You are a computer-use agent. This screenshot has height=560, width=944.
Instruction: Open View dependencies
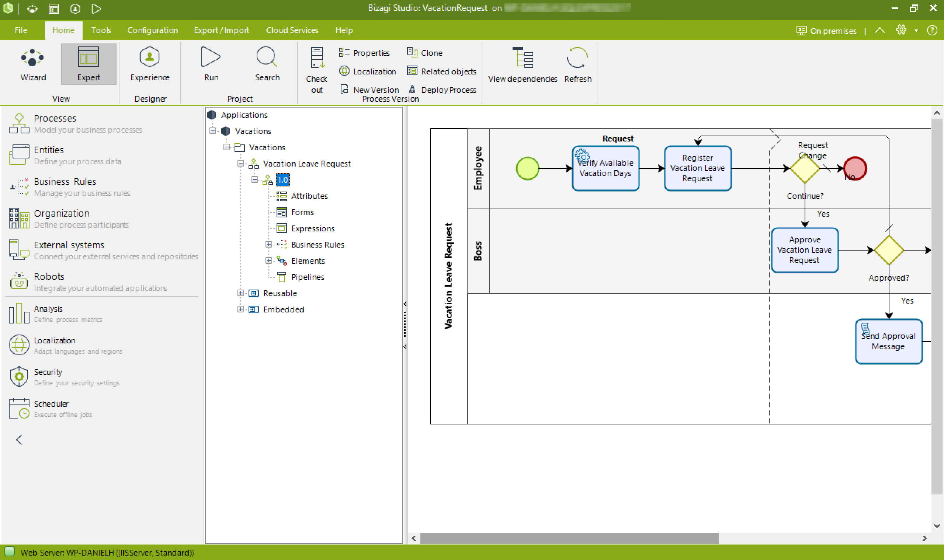click(523, 65)
